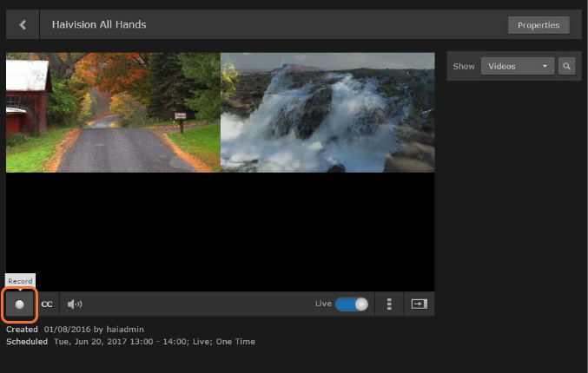
Task: Select the waterfall video feed
Action: click(x=327, y=113)
